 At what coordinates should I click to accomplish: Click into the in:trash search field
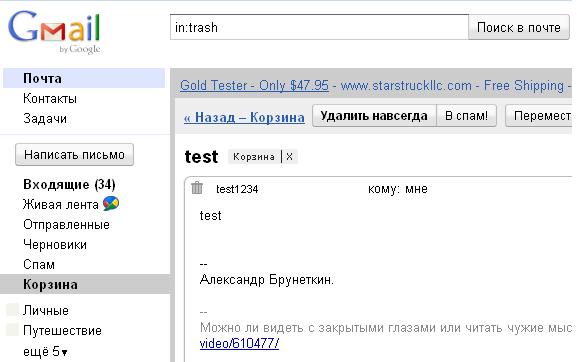click(x=319, y=27)
